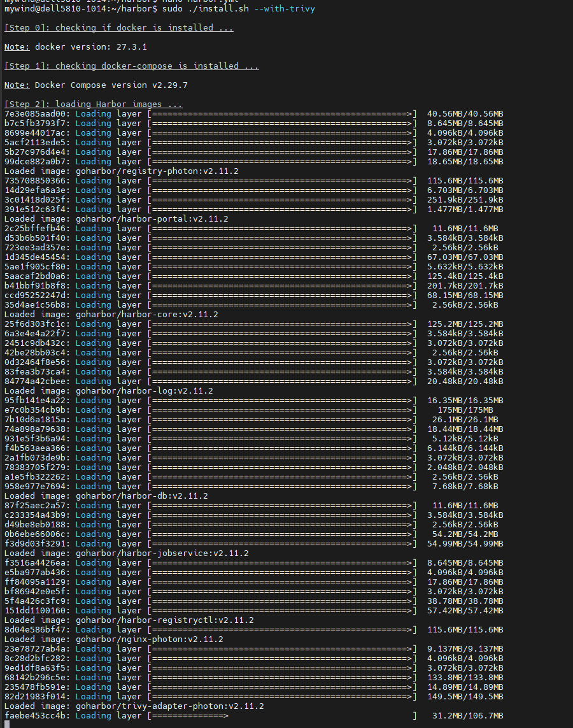This screenshot has width=573, height=728.
Task: Click the partial progress bar for faebe453cc4b
Action: (282, 716)
